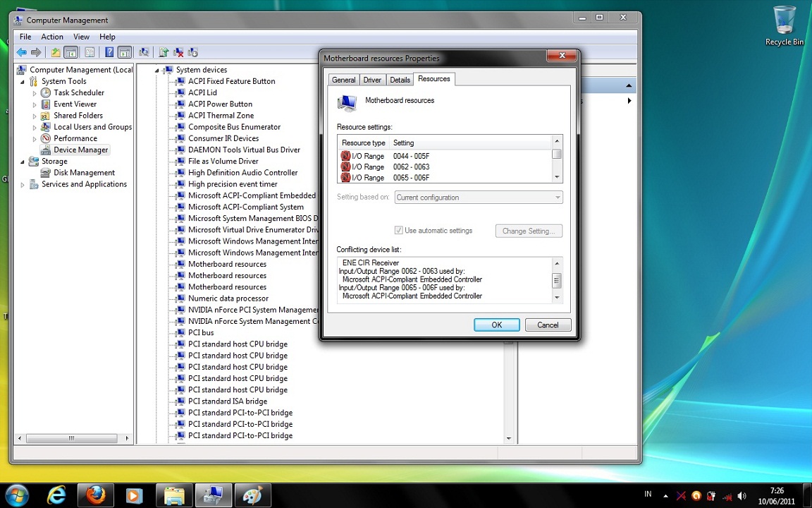
Task: Expand the Services and Applications node
Action: (x=23, y=185)
